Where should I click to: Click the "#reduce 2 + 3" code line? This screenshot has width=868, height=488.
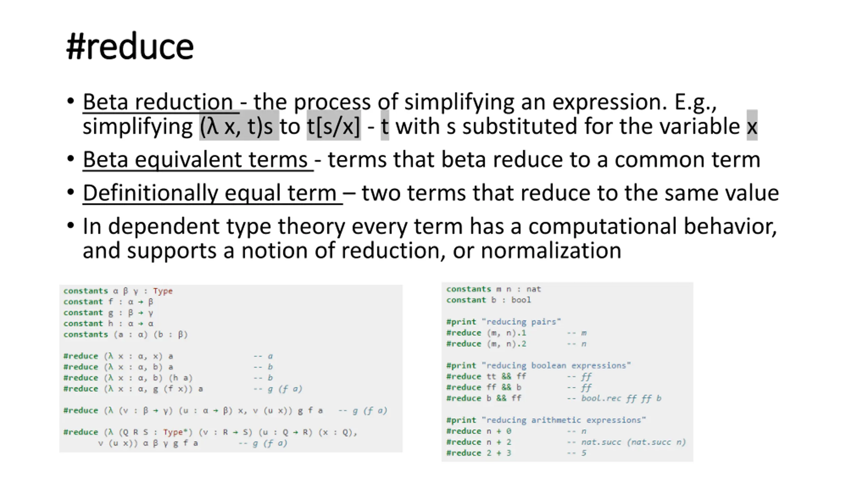point(478,453)
